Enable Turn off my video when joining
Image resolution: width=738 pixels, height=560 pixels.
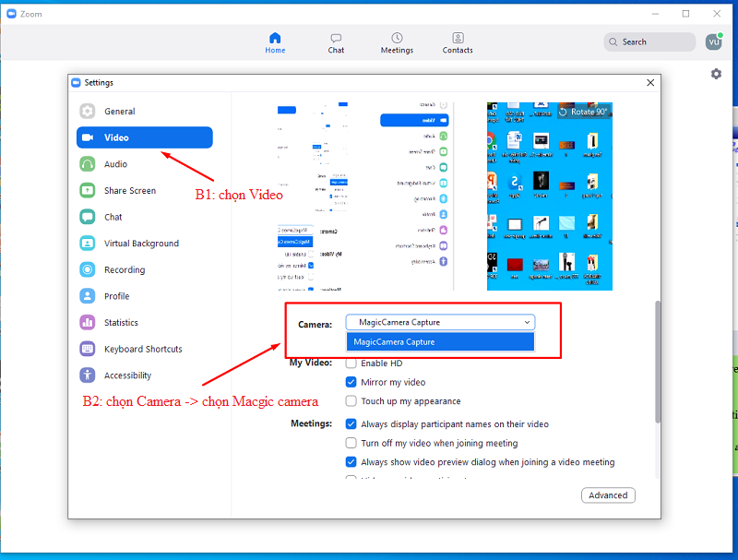(351, 443)
